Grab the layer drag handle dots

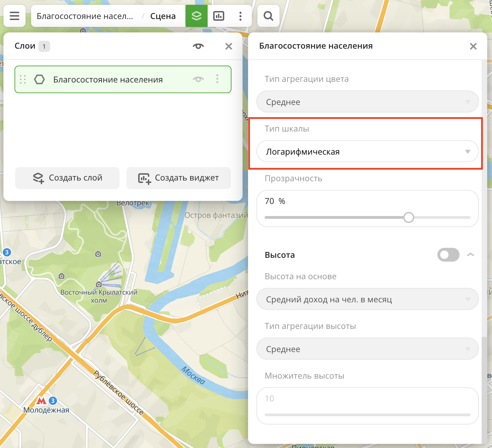[23, 79]
